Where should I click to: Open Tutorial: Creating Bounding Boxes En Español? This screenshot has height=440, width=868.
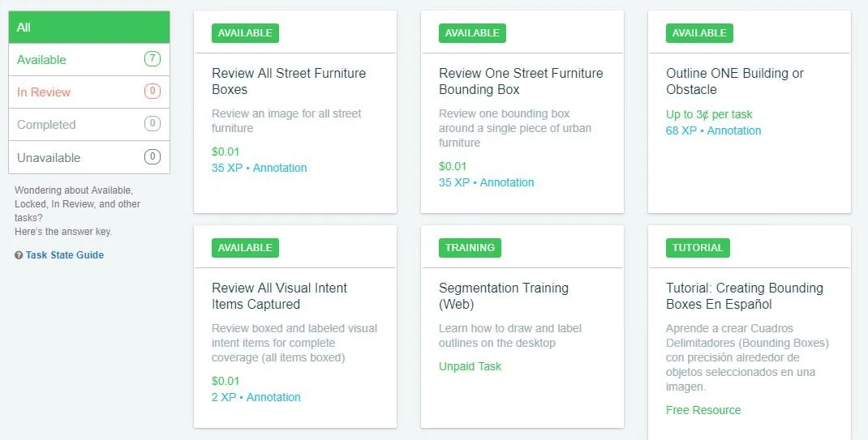click(745, 296)
